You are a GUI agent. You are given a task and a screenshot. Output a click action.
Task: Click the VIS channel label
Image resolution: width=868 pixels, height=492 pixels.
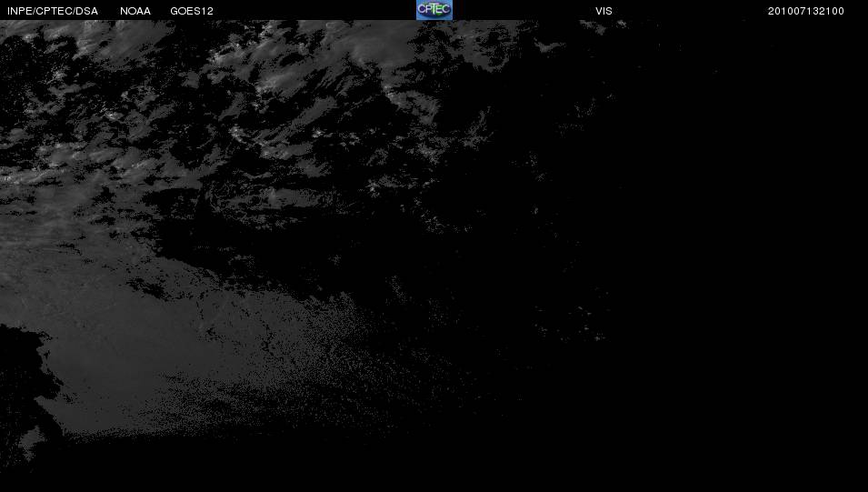pos(604,11)
